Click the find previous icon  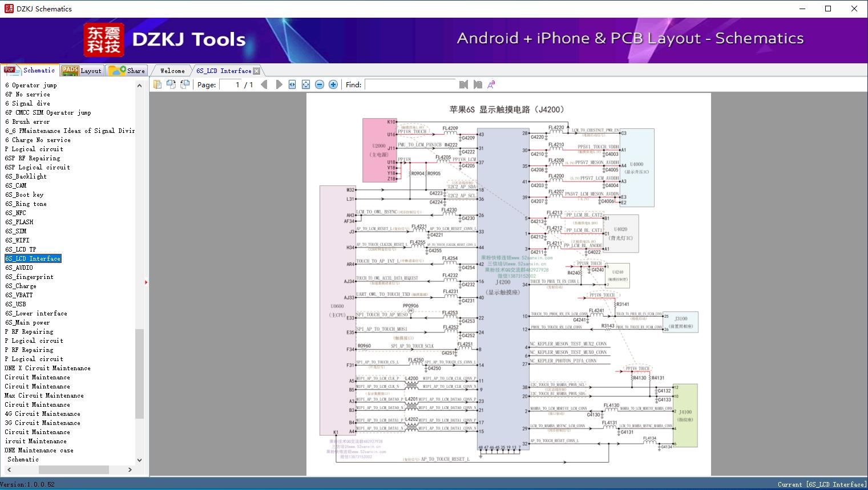[x=463, y=84]
